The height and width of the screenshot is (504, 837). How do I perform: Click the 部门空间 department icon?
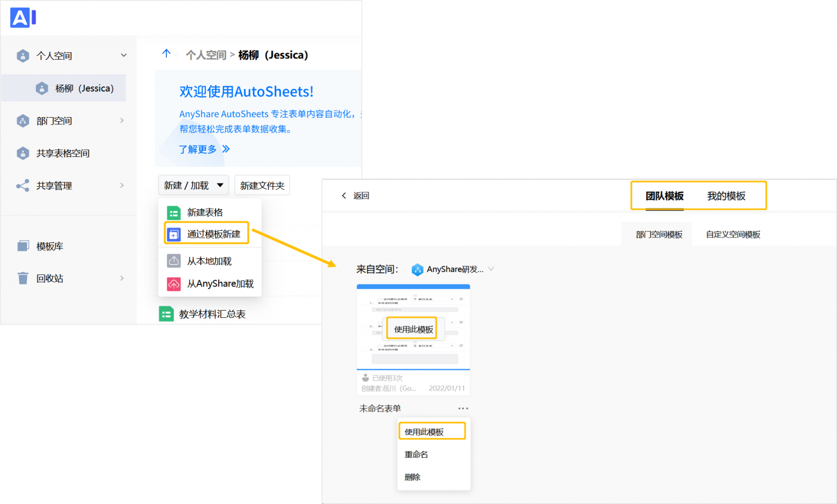23,121
